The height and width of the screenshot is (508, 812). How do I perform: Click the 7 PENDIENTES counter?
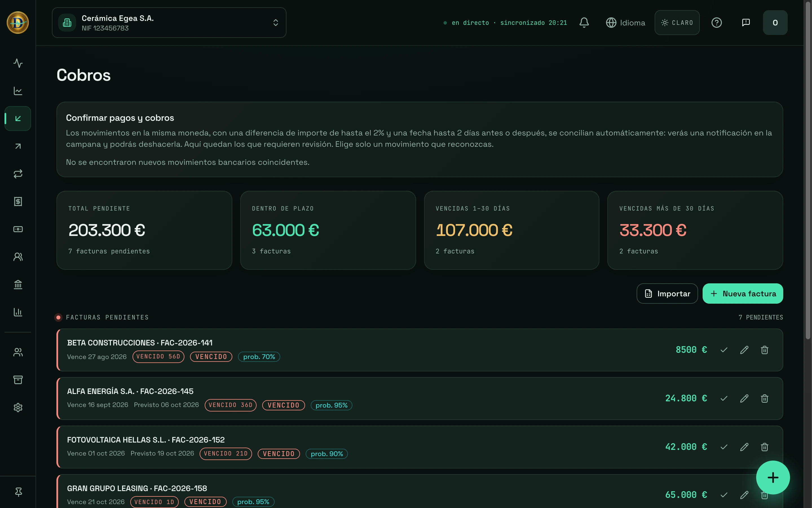point(761,317)
